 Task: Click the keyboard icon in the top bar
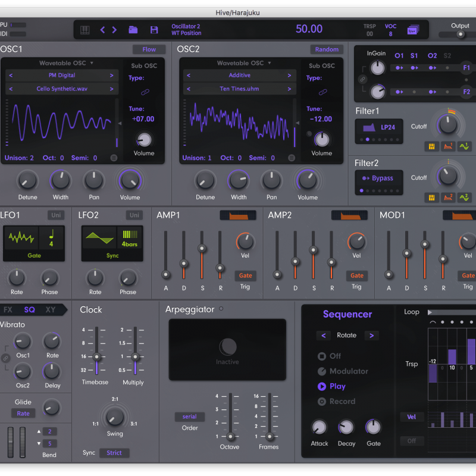(85, 30)
